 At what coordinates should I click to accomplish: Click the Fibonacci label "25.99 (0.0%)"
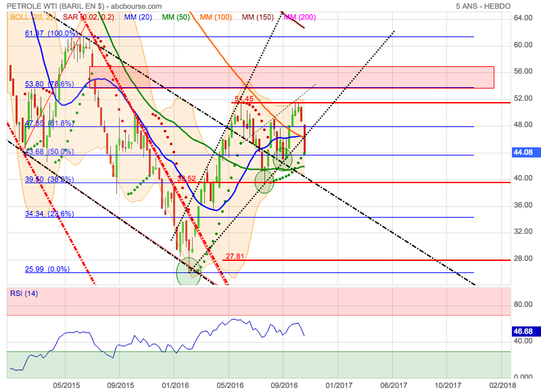coord(47,269)
